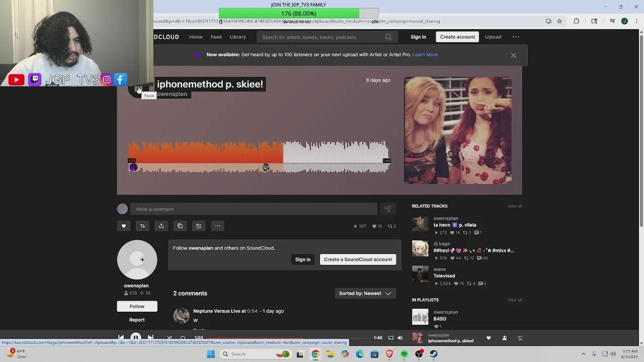Open Brave browser from the taskbar
644x362 pixels.
(x=389, y=354)
